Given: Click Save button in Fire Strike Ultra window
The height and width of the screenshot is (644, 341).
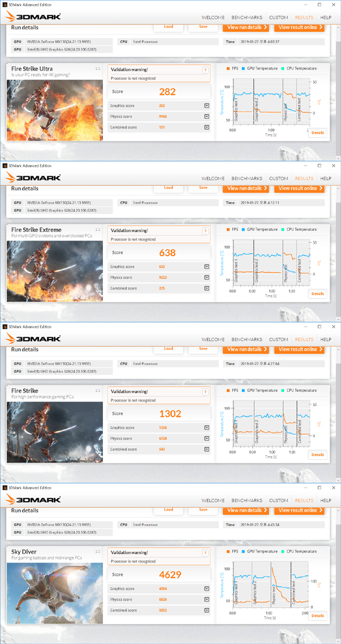Looking at the screenshot, I should [x=203, y=27].
